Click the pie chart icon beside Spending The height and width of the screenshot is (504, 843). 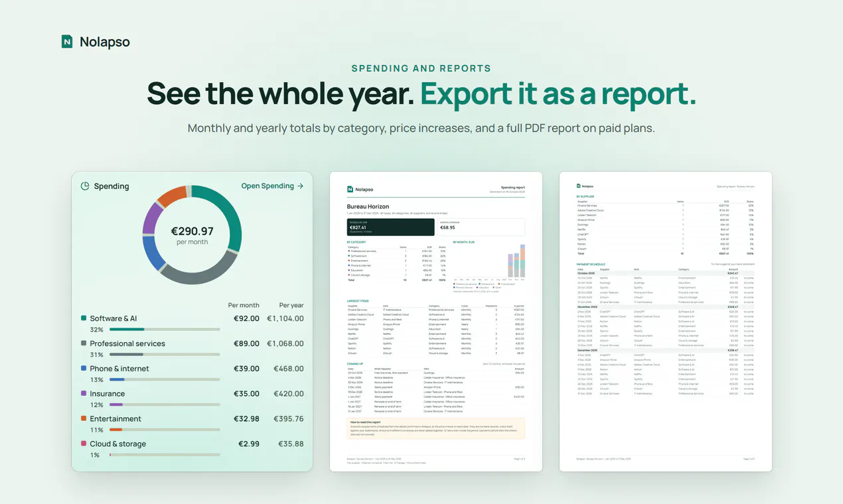85,186
